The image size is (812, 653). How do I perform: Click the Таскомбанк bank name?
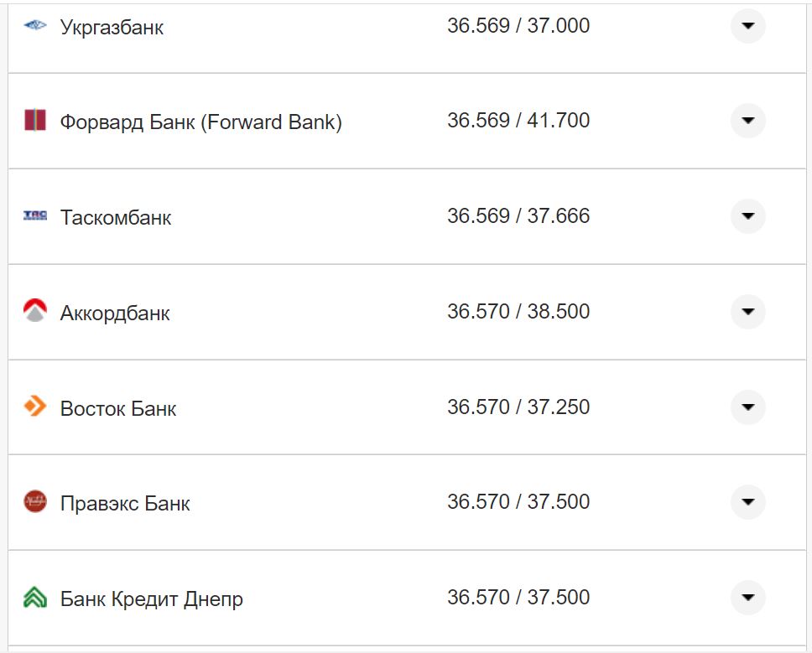pyautogui.click(x=116, y=218)
